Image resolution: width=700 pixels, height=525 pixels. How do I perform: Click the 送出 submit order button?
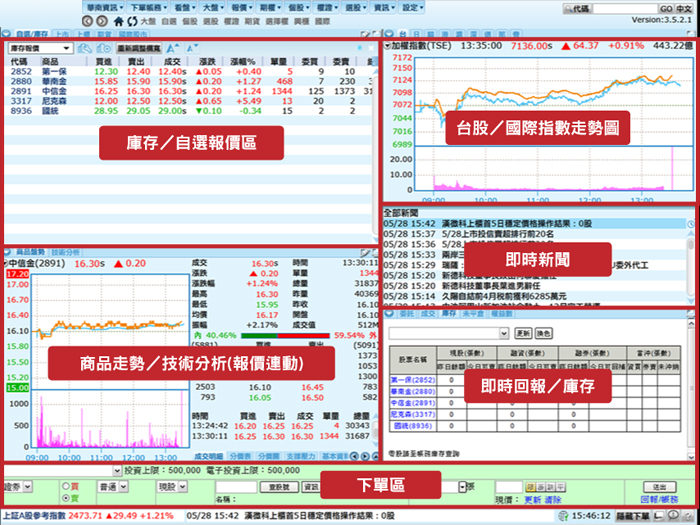tap(660, 487)
